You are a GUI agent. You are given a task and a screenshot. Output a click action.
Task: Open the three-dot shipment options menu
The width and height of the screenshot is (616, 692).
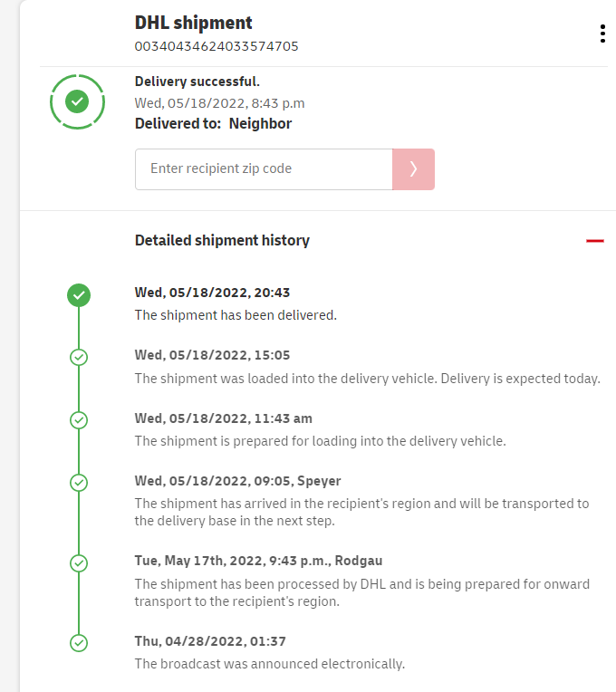click(602, 34)
